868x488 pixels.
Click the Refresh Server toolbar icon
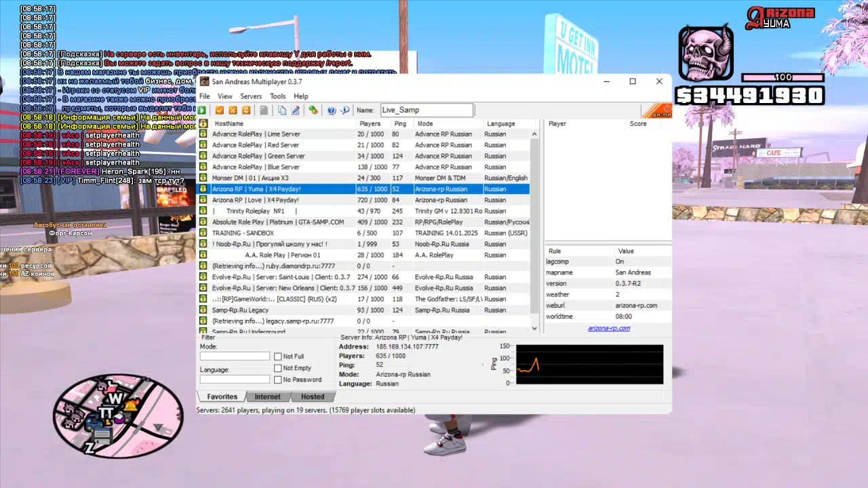(x=246, y=110)
